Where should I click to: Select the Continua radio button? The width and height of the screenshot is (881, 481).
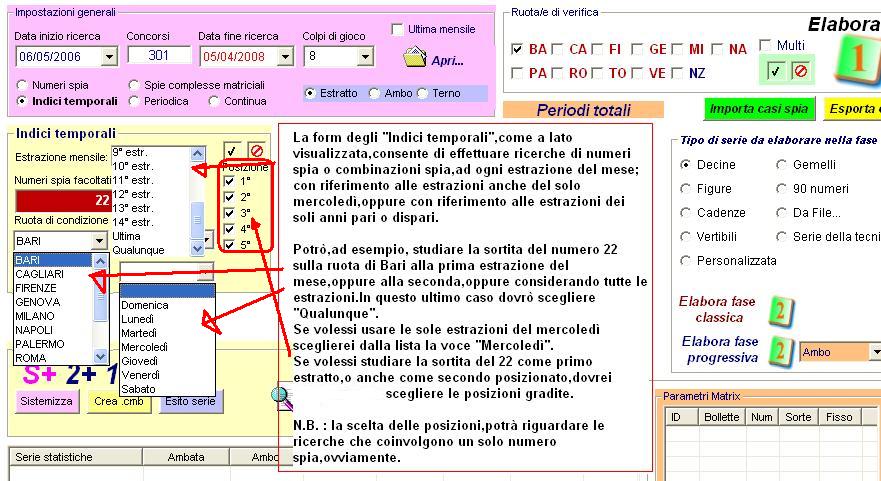[214, 101]
